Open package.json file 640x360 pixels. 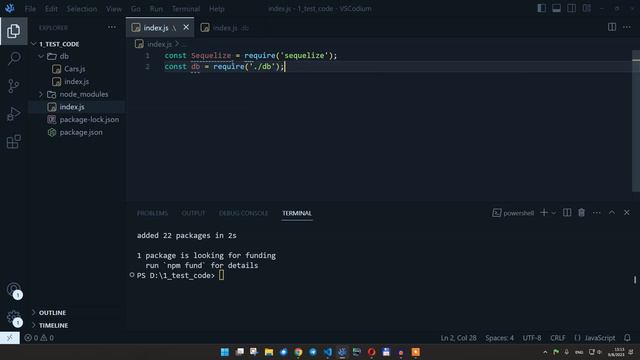(81, 132)
